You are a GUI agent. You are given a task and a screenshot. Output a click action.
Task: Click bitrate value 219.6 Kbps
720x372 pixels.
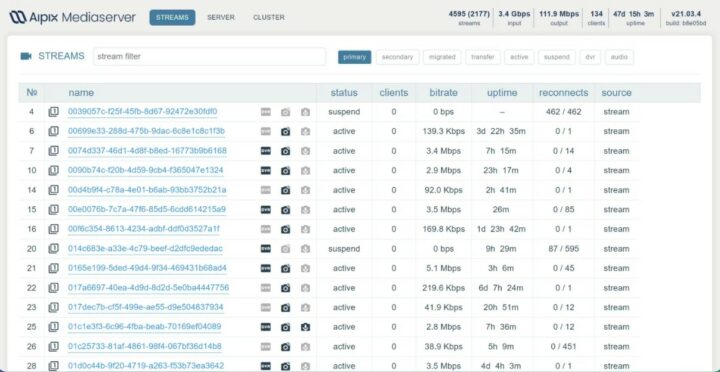click(x=444, y=287)
